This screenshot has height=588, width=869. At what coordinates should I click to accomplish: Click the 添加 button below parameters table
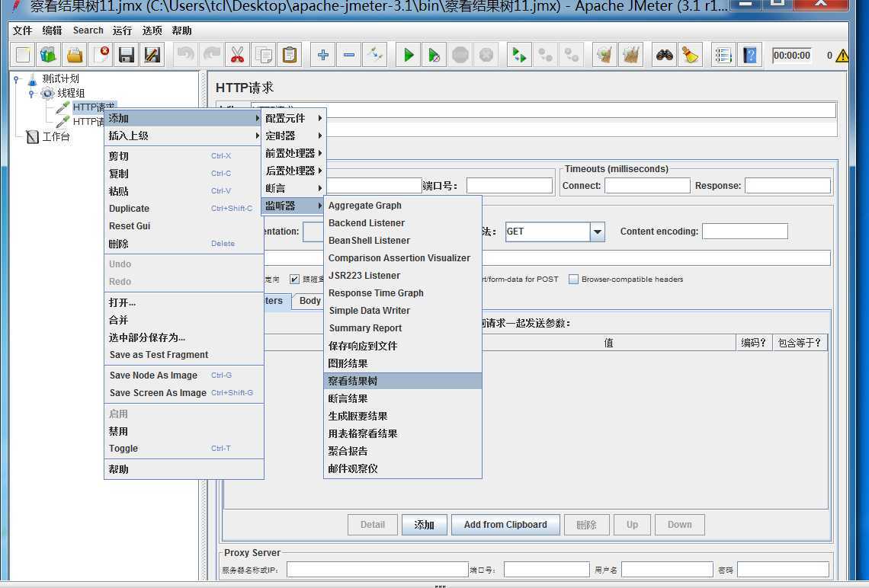424,525
